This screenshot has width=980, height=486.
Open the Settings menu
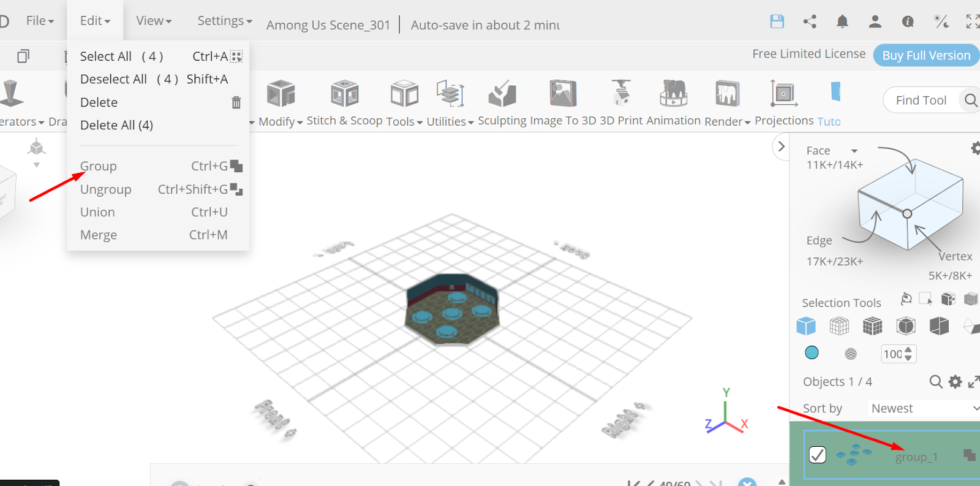coord(225,21)
